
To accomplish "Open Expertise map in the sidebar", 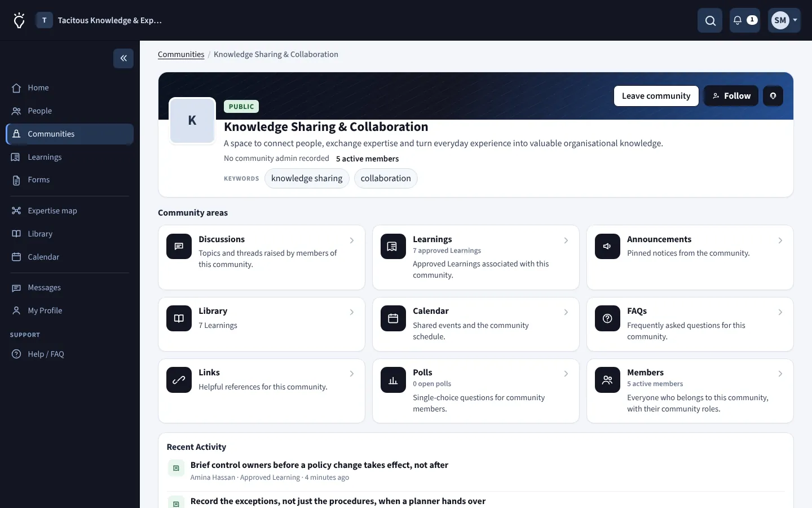I will [70, 211].
